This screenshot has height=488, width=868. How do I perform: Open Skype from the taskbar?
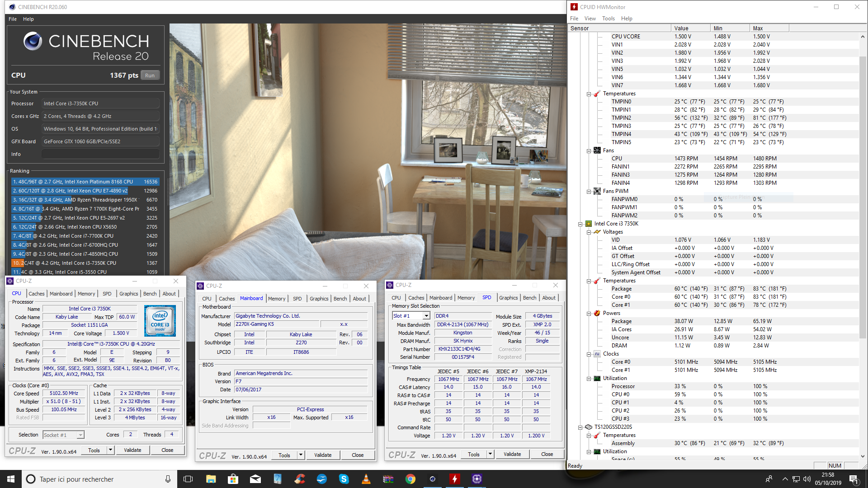pyautogui.click(x=344, y=479)
